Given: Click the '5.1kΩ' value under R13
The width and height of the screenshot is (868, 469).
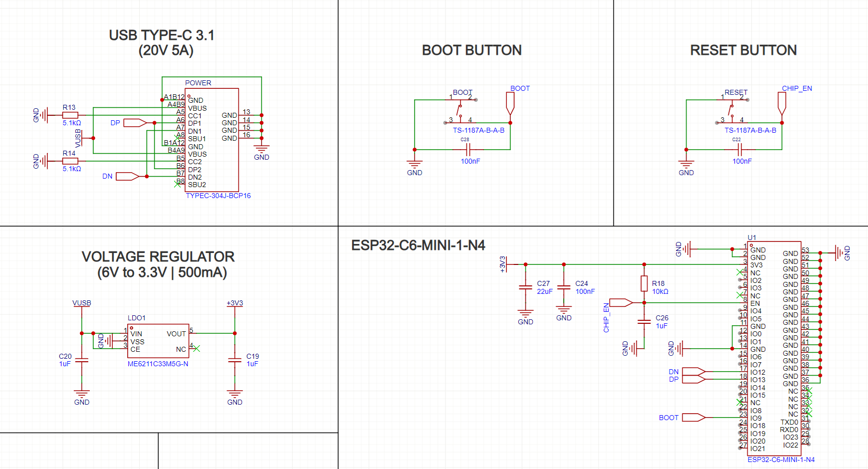Looking at the screenshot, I should 71,123.
